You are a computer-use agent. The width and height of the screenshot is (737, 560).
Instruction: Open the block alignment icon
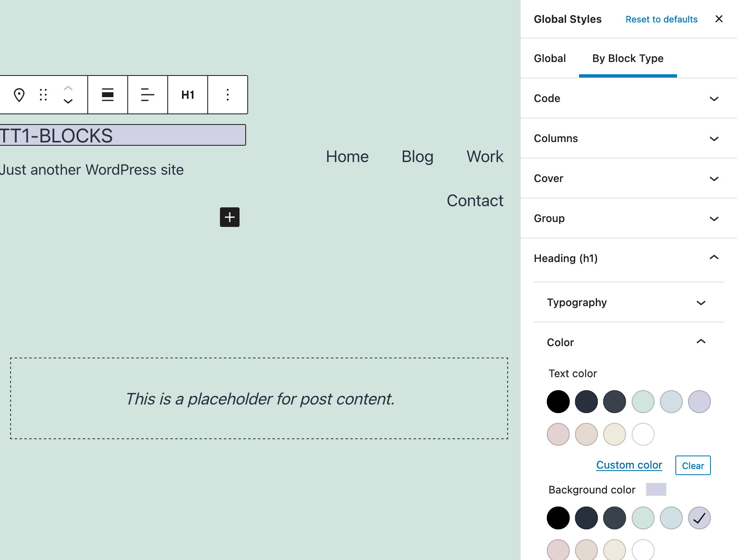tap(107, 95)
